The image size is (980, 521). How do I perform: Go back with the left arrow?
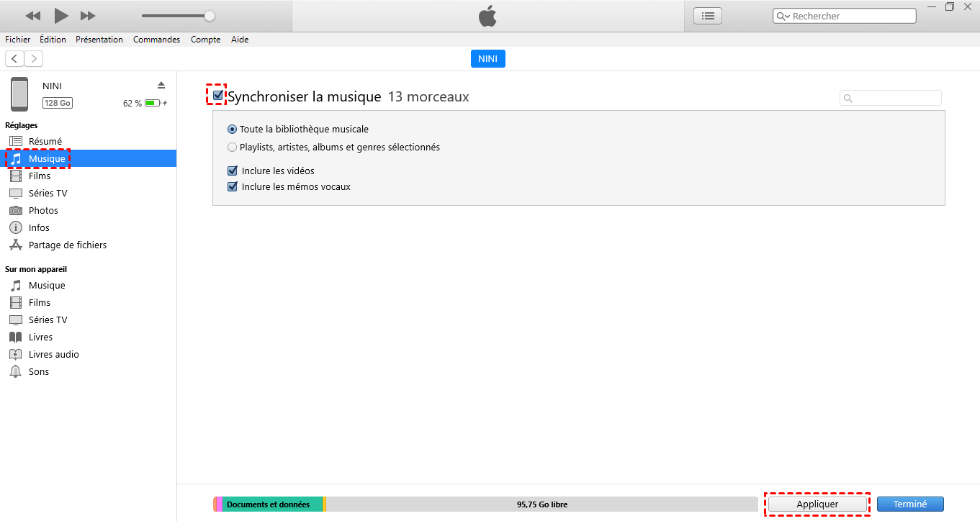pos(14,58)
